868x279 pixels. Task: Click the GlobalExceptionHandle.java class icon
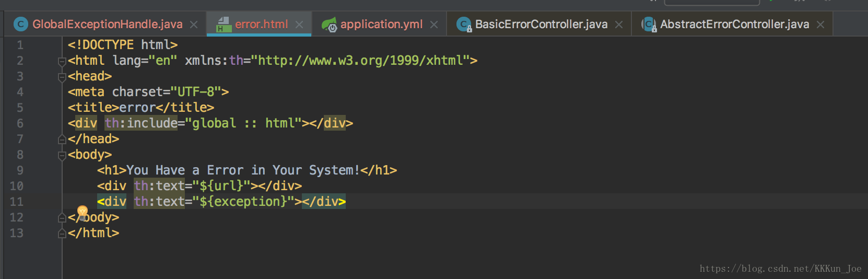point(20,24)
